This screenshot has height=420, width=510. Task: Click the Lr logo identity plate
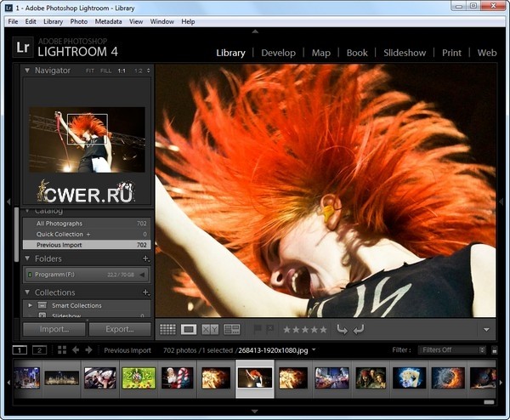pyautogui.click(x=23, y=47)
